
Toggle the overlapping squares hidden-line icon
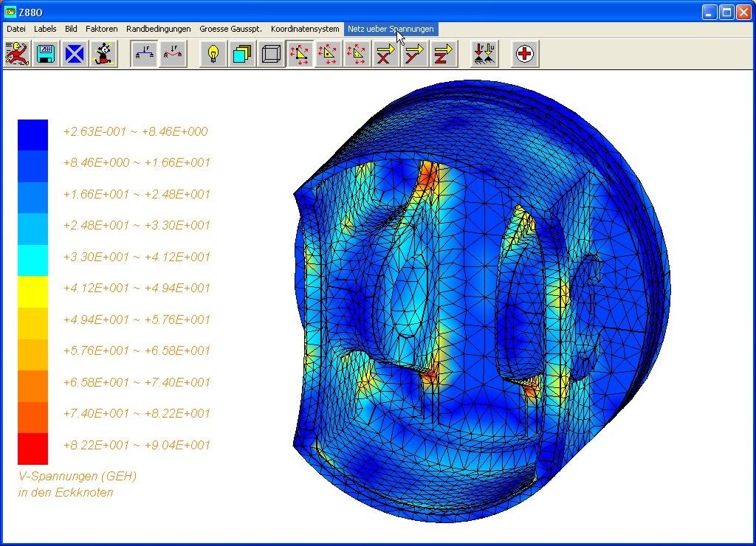pyautogui.click(x=242, y=54)
